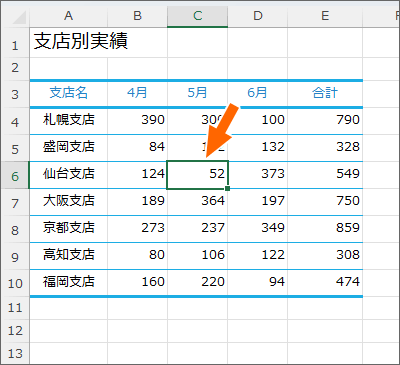Screen dimensions: 400x365
Task: Select row 8 header
Action: (15, 229)
